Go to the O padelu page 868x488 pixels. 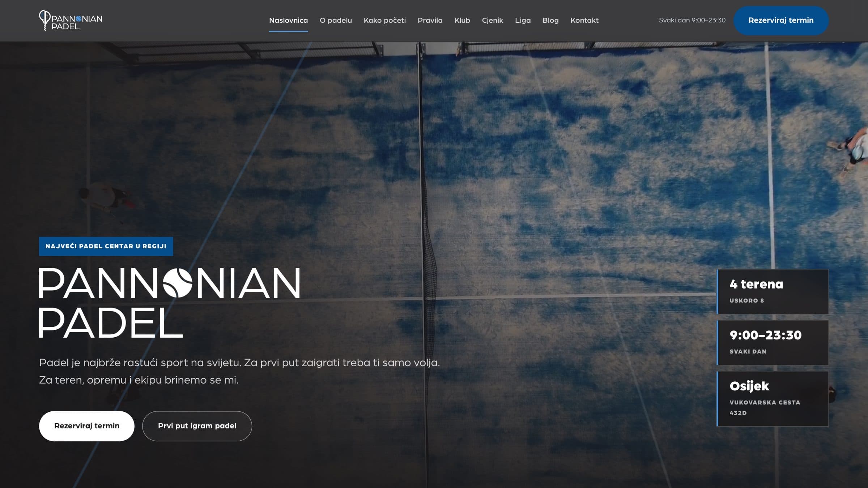(x=336, y=20)
